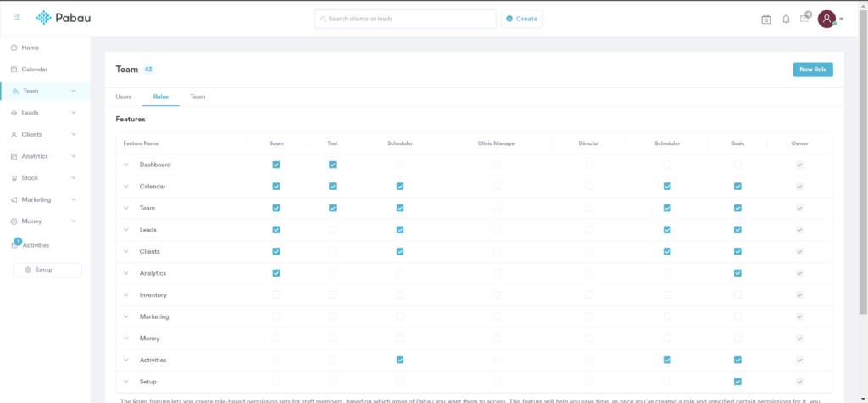Viewport: 868px width, 403px height.
Task: Uncheck Setup permission for Basic role
Action: pyautogui.click(x=737, y=382)
